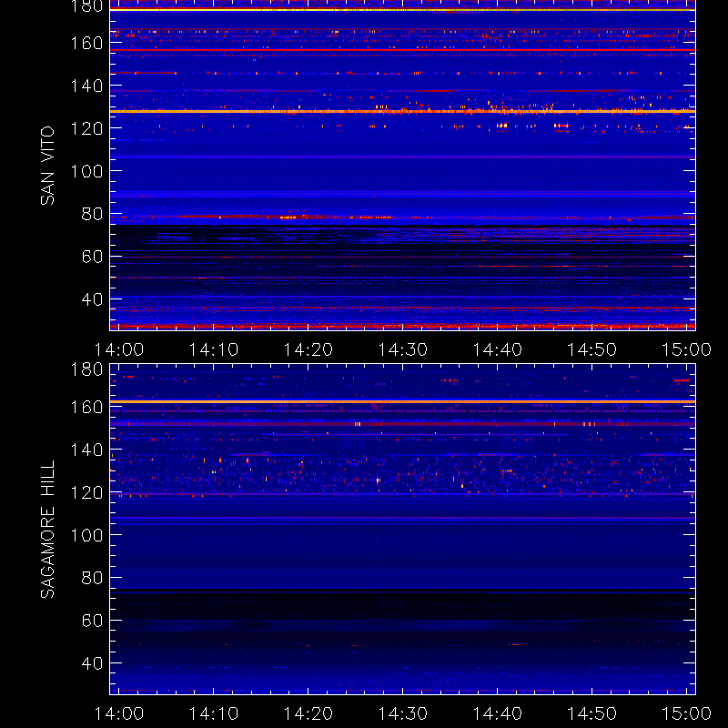Screen dimensions: 728x728
Task: Pick the 160 label on Sagamore Hill axis
Action: click(x=86, y=407)
